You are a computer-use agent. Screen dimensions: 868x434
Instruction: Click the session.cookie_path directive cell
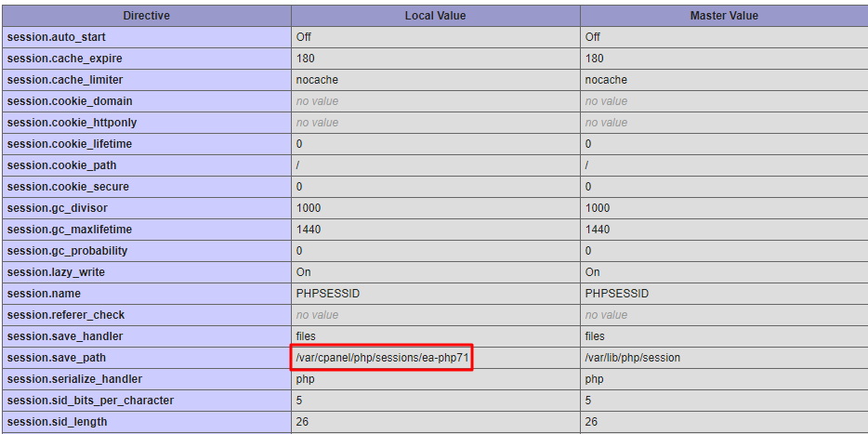147,165
